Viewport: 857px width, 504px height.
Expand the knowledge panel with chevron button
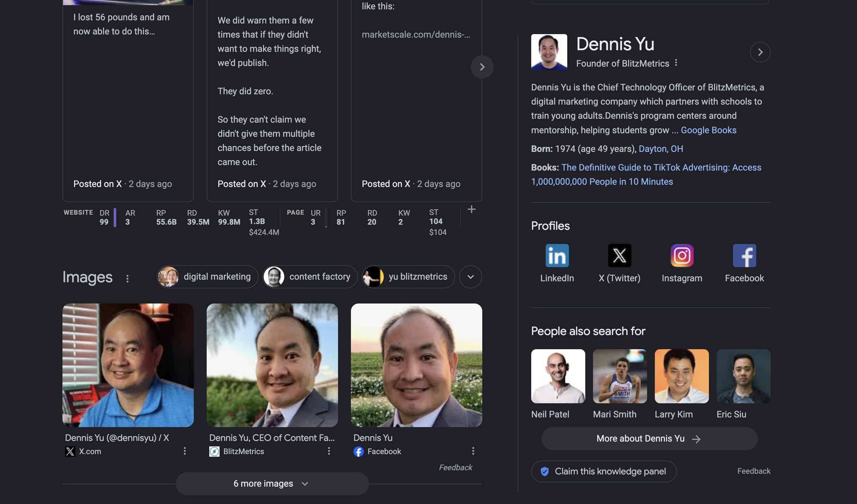[x=760, y=52]
